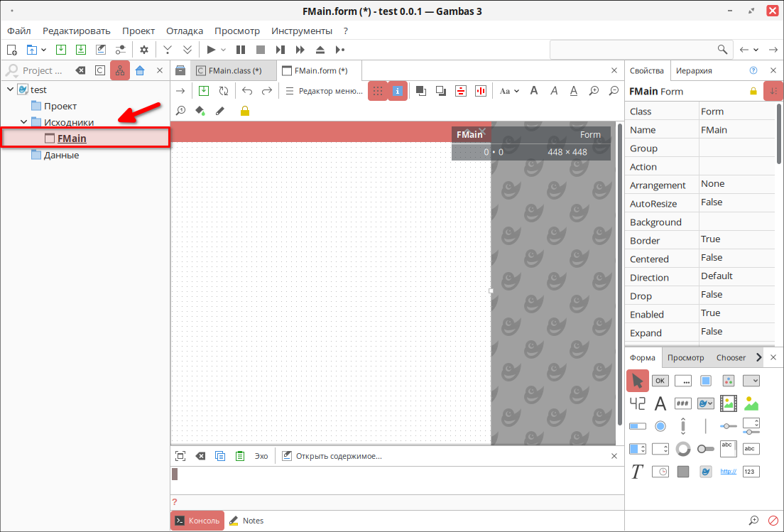Click the Редактор меню button
Viewport: 784px width, 532px height.
[324, 91]
